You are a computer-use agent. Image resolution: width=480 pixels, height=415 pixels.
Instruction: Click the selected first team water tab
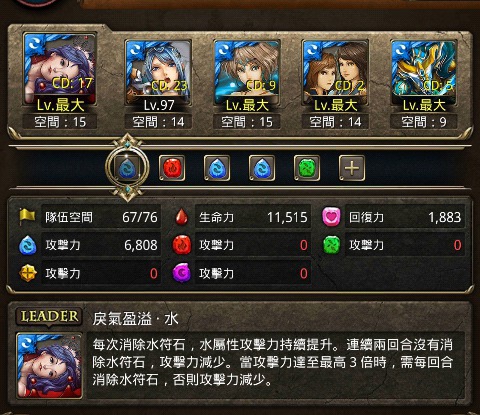(x=127, y=168)
